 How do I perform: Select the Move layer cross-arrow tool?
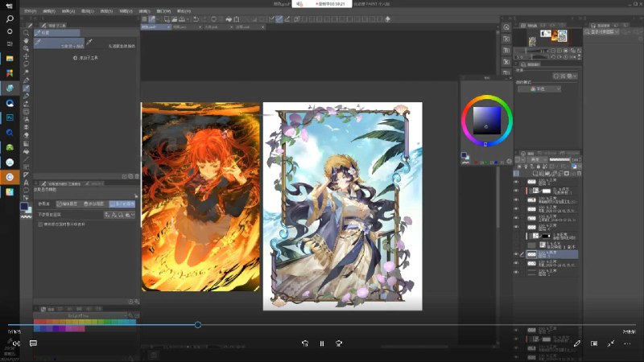[26, 56]
